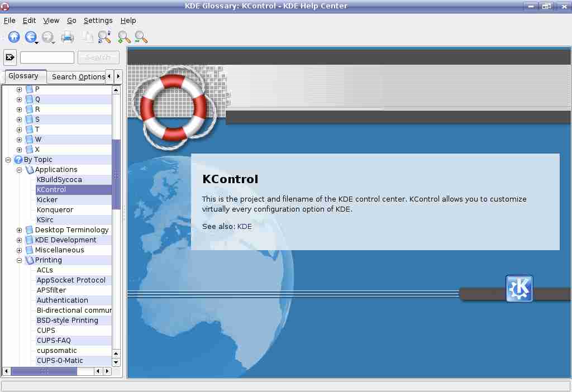Open the Settings menu
Screen dimensions: 572x392
tap(98, 21)
